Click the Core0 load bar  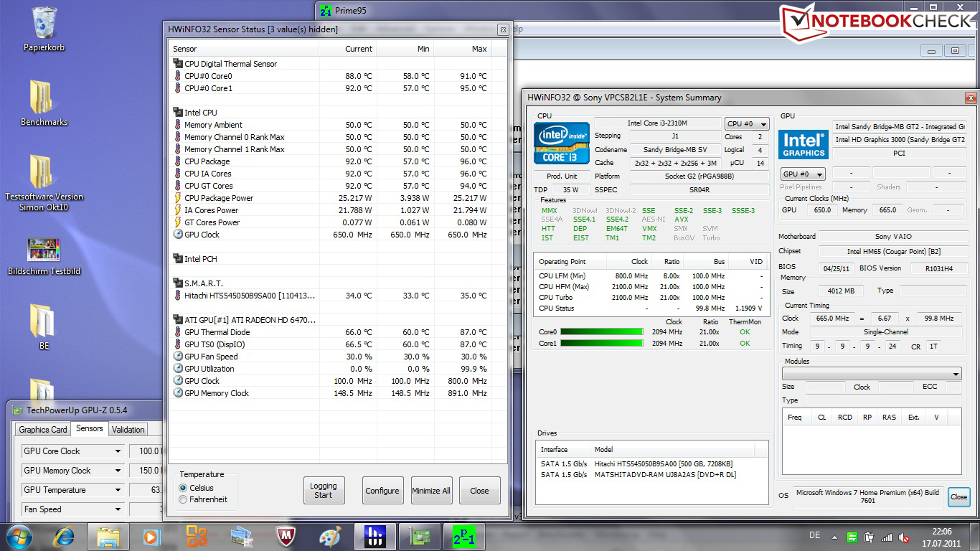point(601,332)
